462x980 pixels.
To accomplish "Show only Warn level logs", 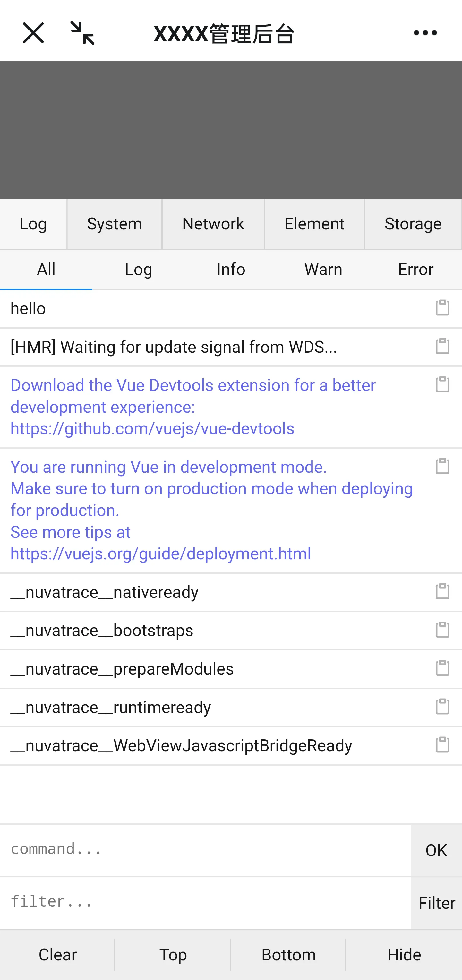I will tap(323, 270).
